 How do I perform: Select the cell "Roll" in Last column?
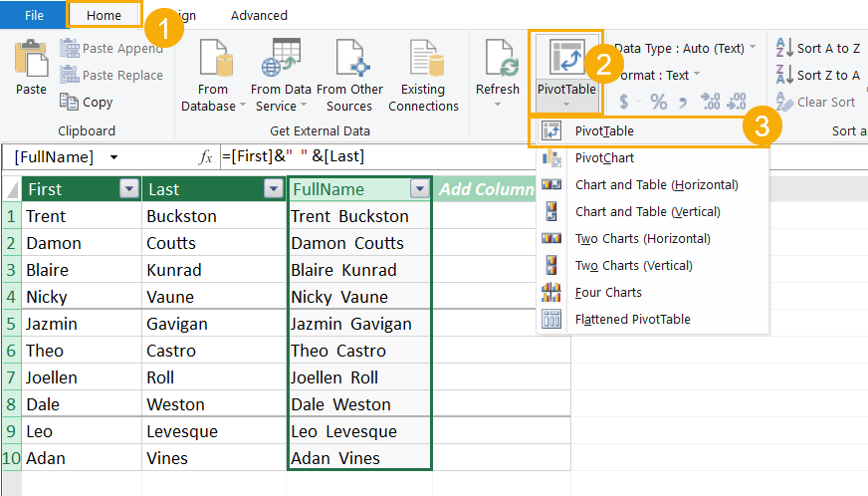pos(214,377)
